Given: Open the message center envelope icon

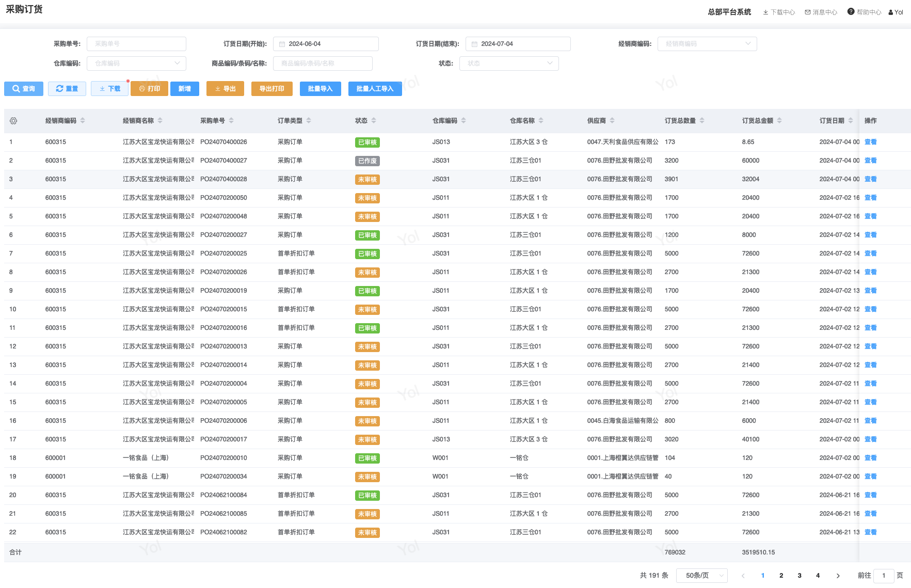Looking at the screenshot, I should coord(808,12).
